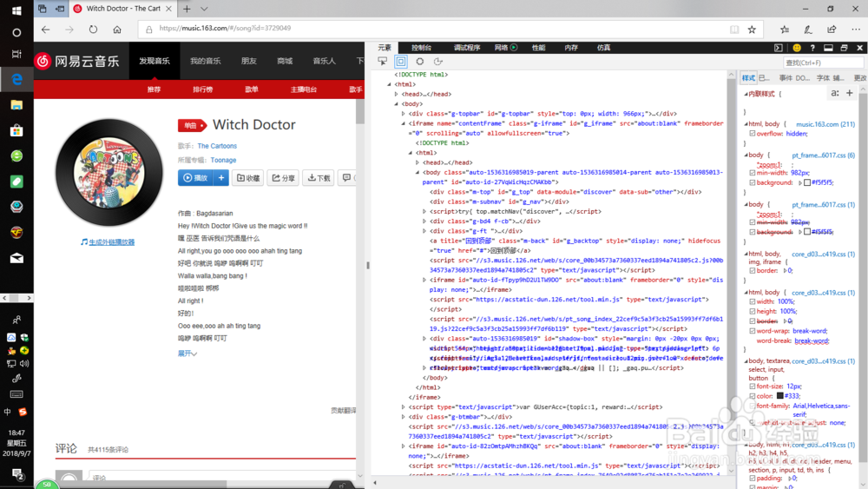
Task: Toggle the height: 100% property checkbox
Action: [753, 311]
